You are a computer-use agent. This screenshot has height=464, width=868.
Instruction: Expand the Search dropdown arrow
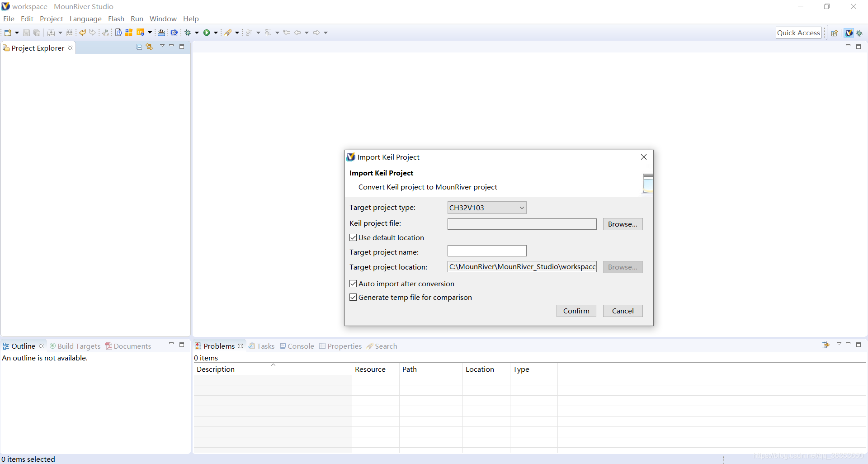[237, 33]
